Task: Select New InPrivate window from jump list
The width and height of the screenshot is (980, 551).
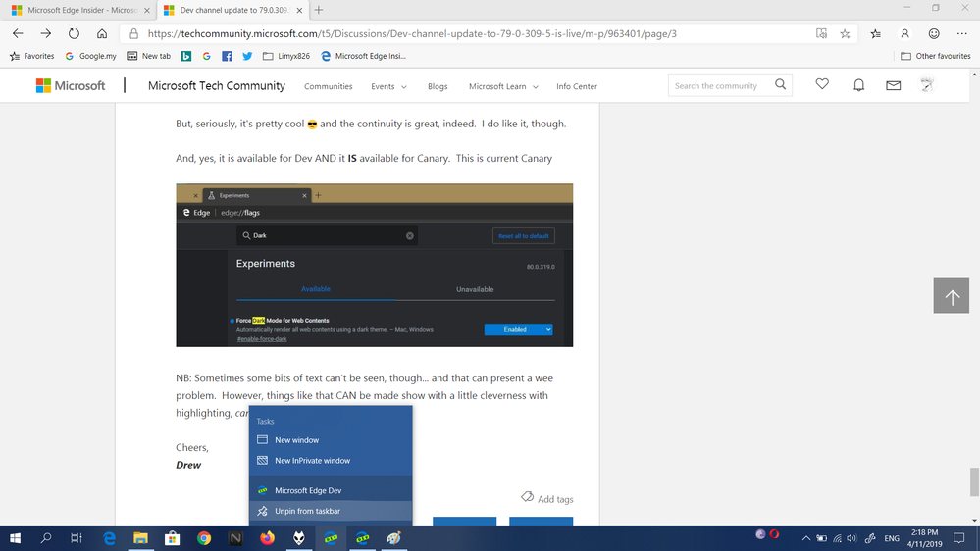Action: [331, 461]
